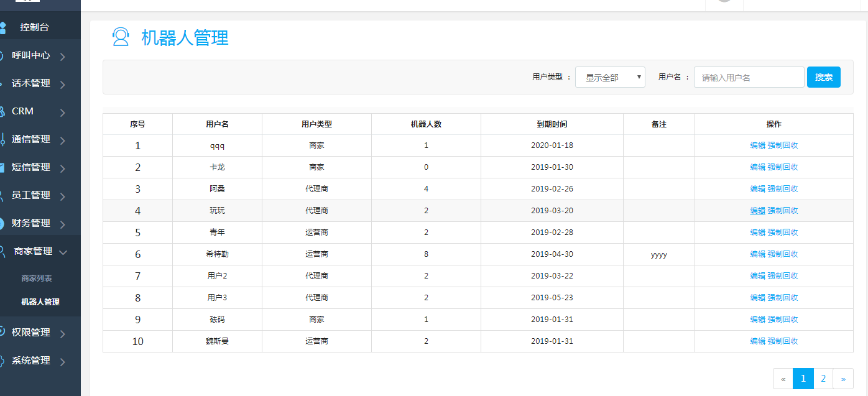Collapse the 商家管理 menu chevron
This screenshot has height=396, width=868.
63,252
